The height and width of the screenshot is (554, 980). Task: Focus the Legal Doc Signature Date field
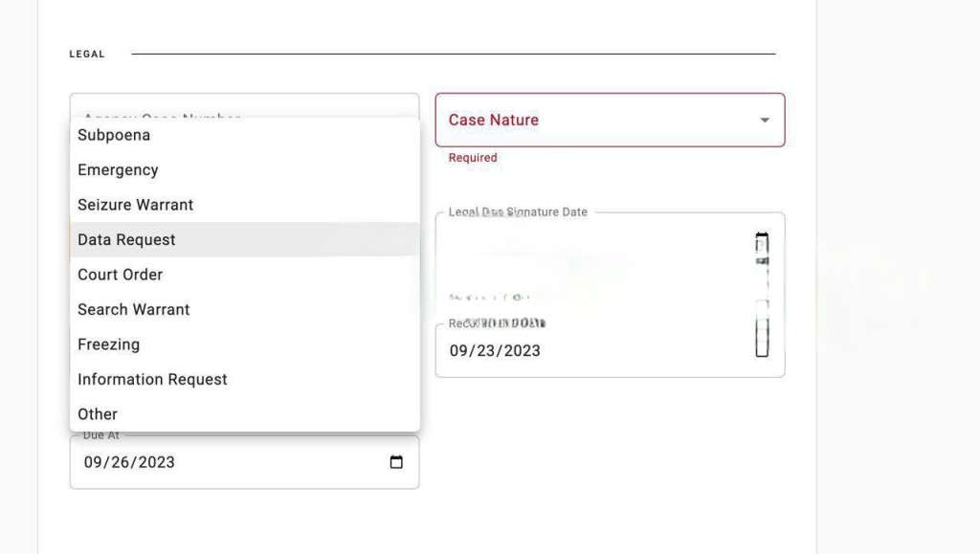(593, 249)
